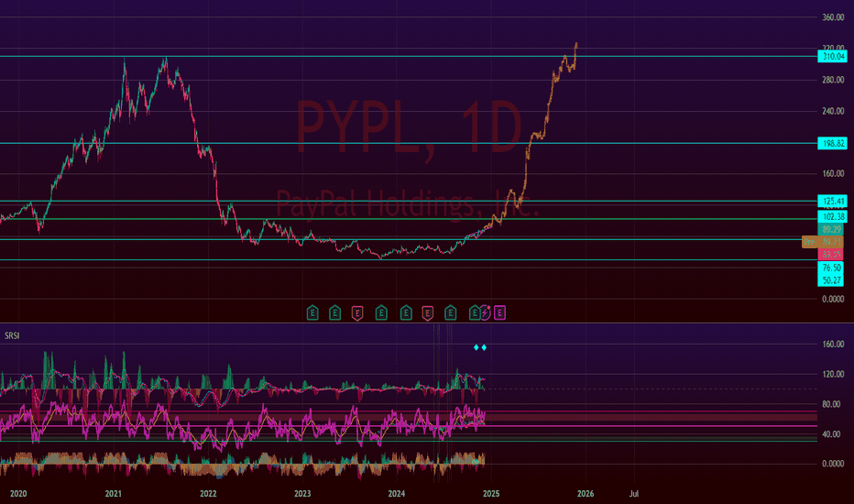854x504 pixels.
Task: Select the 76.50 horizontal line price label
Action: point(831,268)
